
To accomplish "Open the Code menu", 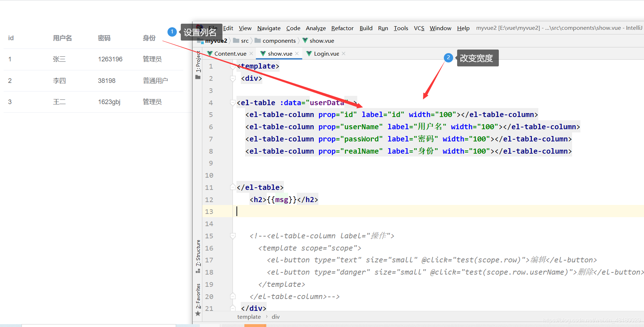I will [293, 28].
